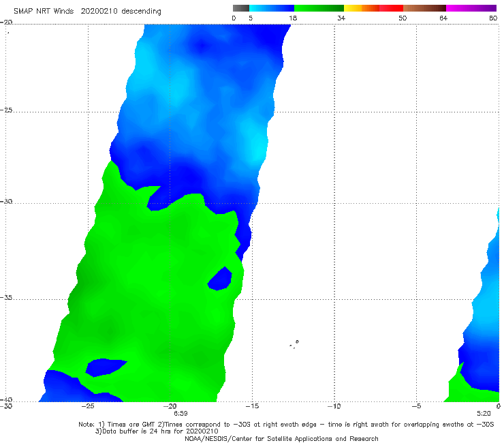Viewport: 504px width, 443px height.
Task: Select the '80' label ending the color bar
Action: click(x=493, y=18)
